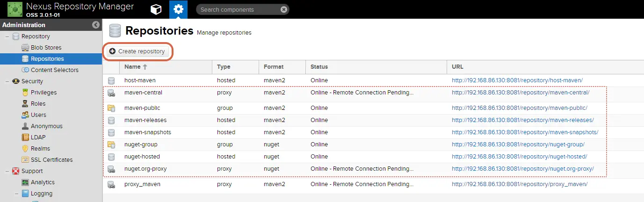Open Blob Stores in sidebar
644x202 pixels.
tap(46, 48)
